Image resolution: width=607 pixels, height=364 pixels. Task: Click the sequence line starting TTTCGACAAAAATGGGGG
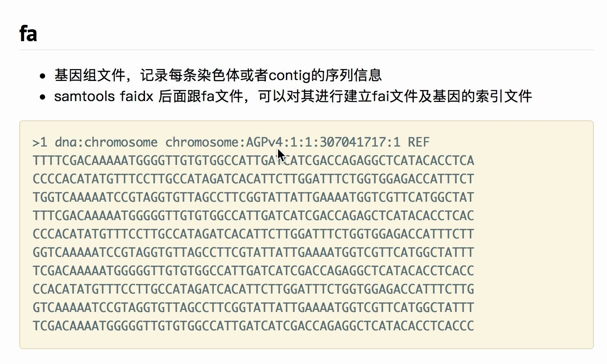pos(254,216)
